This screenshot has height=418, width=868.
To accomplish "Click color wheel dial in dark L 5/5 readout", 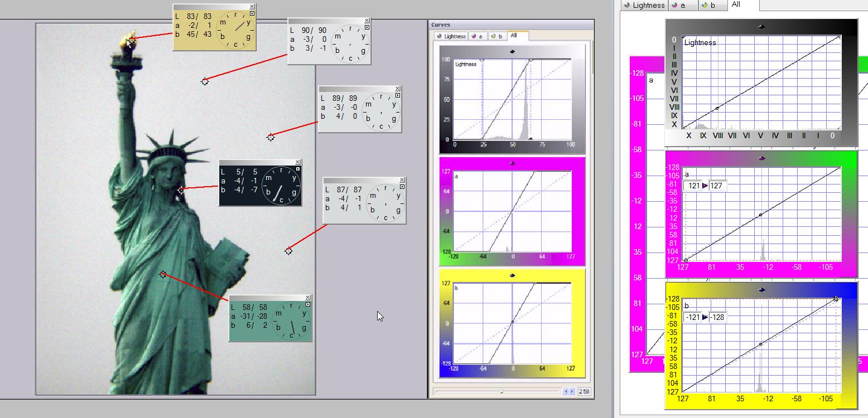I will (281, 184).
